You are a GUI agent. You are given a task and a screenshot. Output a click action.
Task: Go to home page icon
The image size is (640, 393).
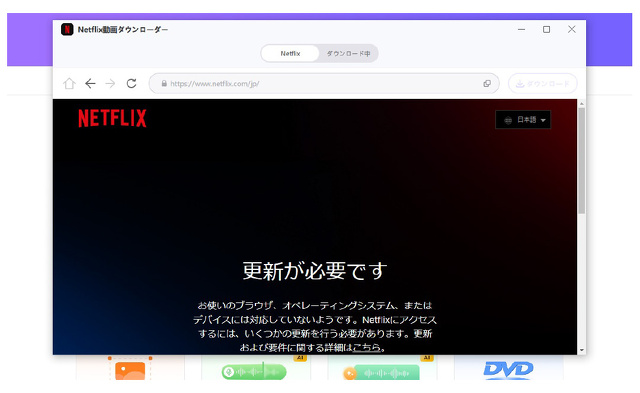(69, 84)
